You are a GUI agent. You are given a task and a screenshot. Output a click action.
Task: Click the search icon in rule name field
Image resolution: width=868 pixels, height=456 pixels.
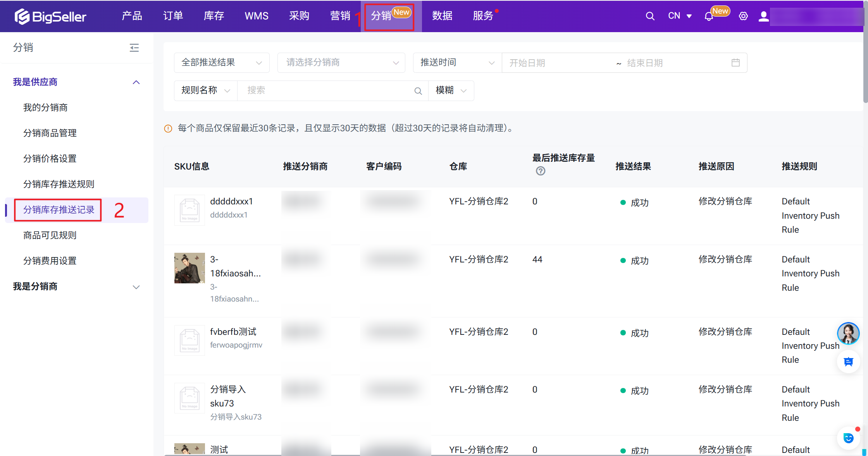pyautogui.click(x=418, y=91)
